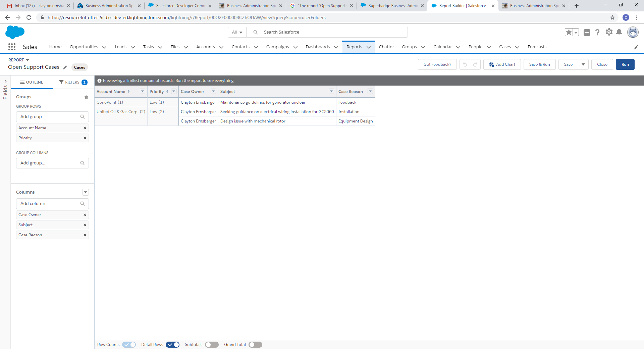Open the Setup gear icon
This screenshot has width=644, height=349.
click(x=609, y=32)
